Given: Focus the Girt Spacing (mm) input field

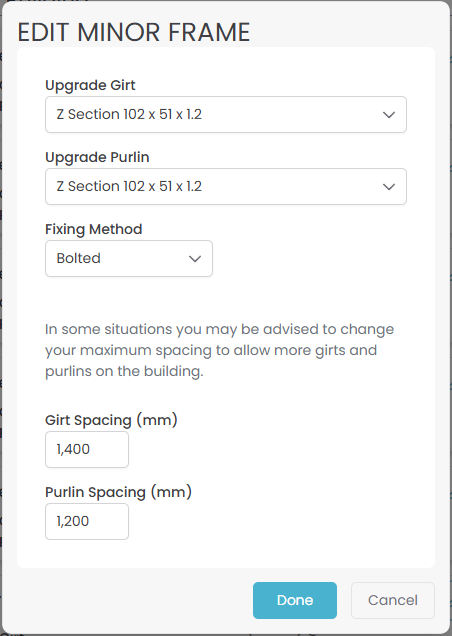Looking at the screenshot, I should coord(87,449).
